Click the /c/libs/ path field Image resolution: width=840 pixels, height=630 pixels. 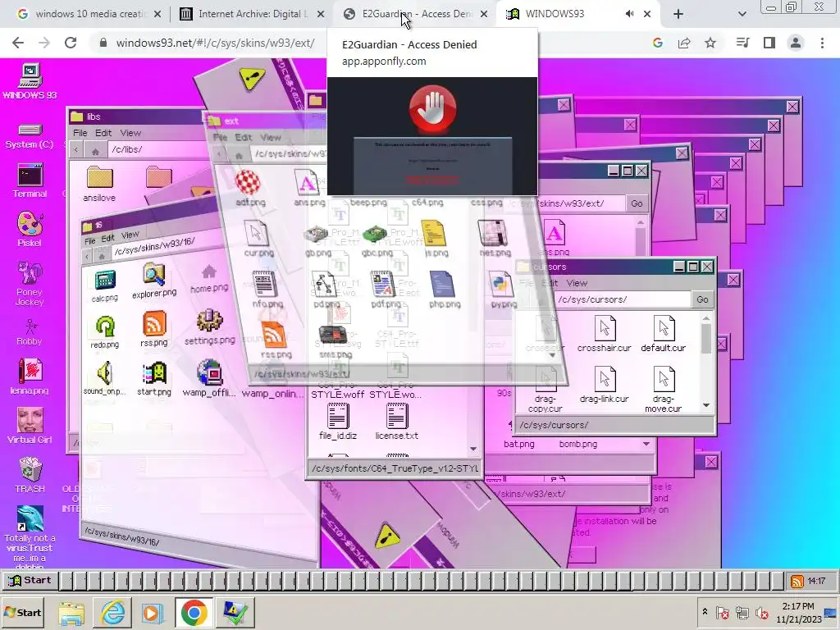click(158, 149)
